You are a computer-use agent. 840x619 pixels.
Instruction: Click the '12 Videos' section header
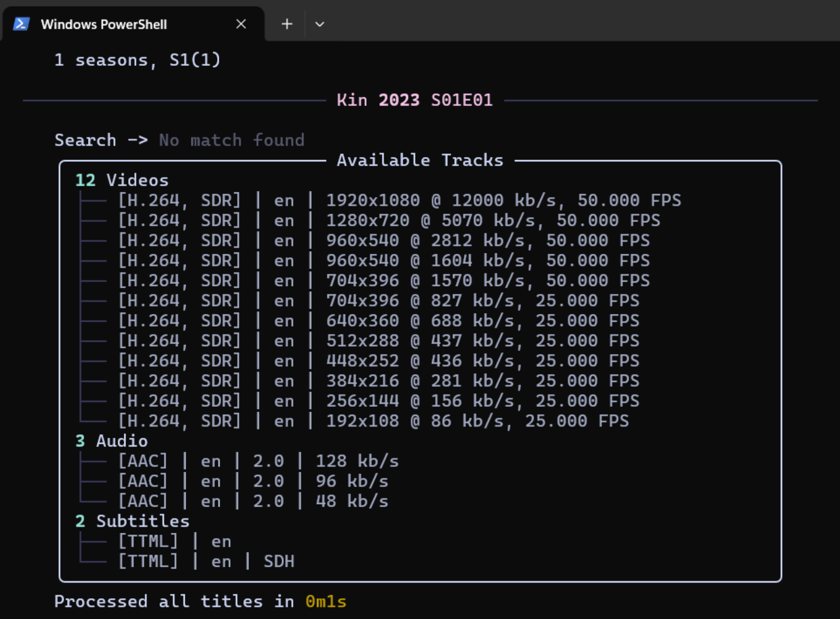[122, 180]
